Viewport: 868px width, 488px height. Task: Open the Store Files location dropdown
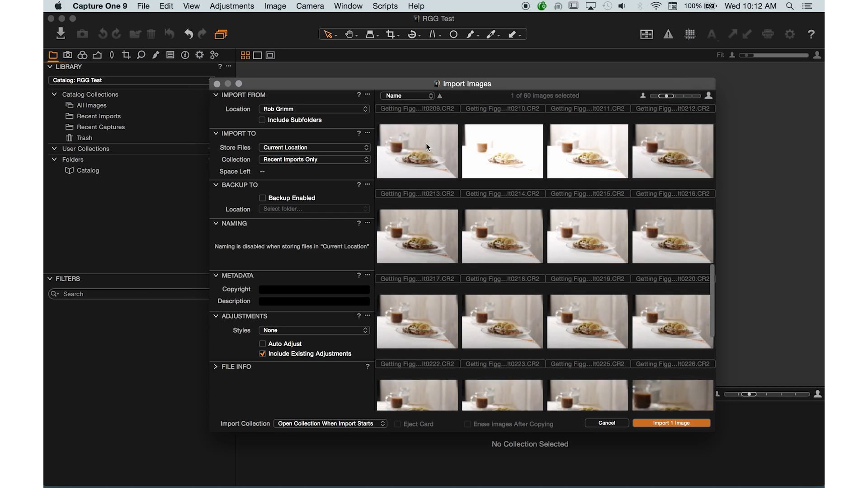click(x=314, y=147)
